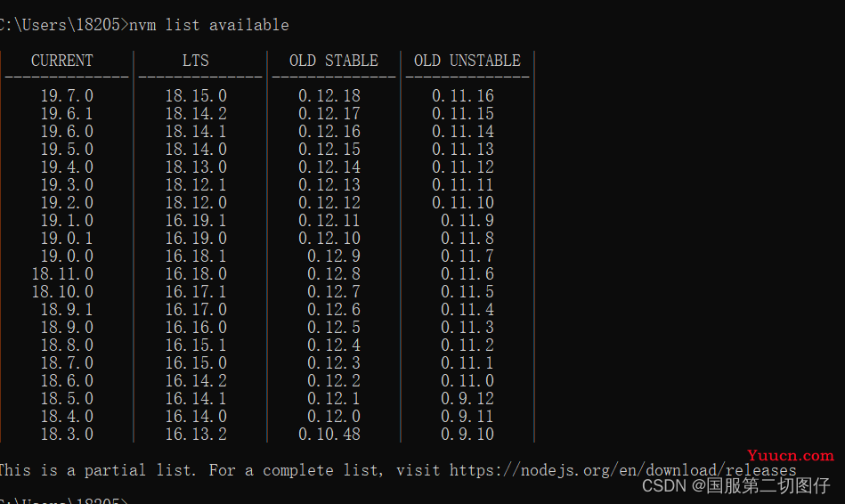The height and width of the screenshot is (504, 845).
Task: Pick LTS version 18.13.0
Action: 196,167
